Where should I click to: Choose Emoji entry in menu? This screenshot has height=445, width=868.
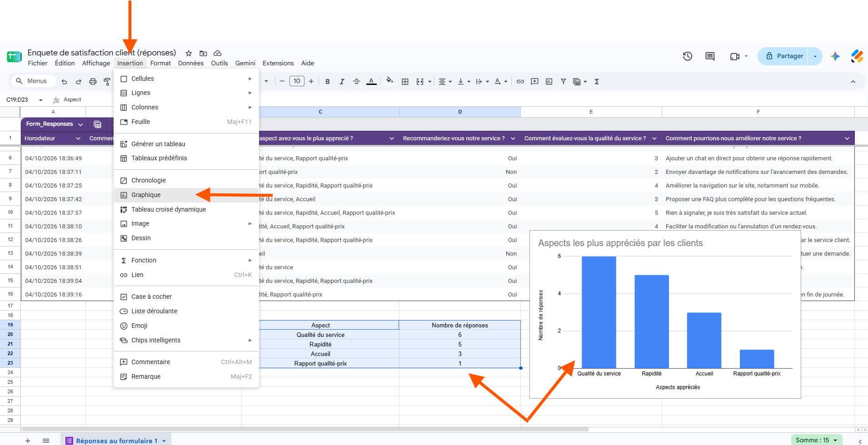[186, 326]
